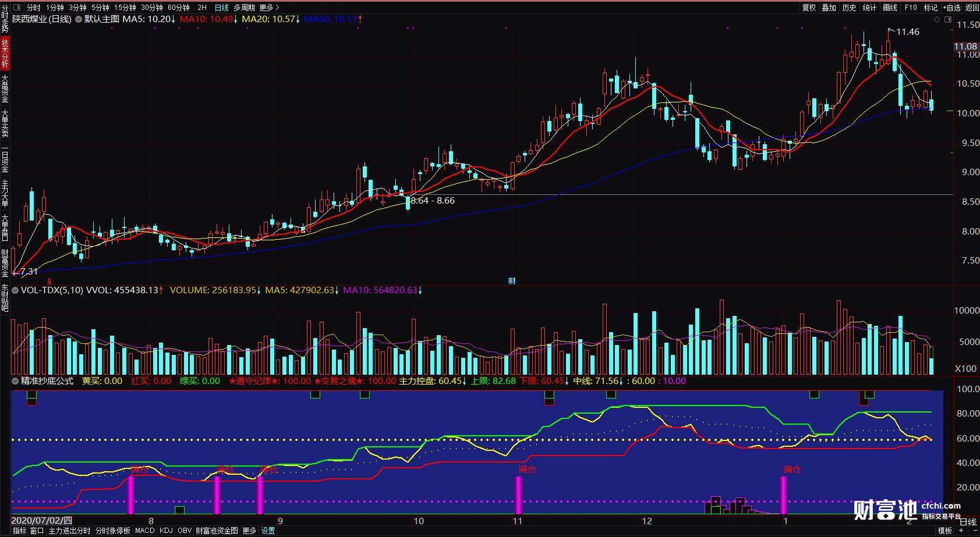Switch to 分时 timeframe

click(34, 8)
